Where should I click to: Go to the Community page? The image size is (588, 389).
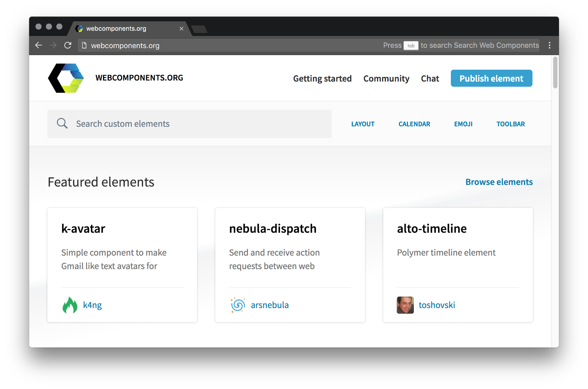point(386,79)
